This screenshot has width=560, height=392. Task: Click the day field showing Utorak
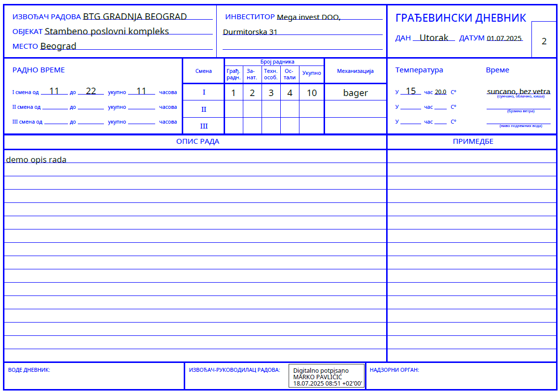[x=433, y=37]
